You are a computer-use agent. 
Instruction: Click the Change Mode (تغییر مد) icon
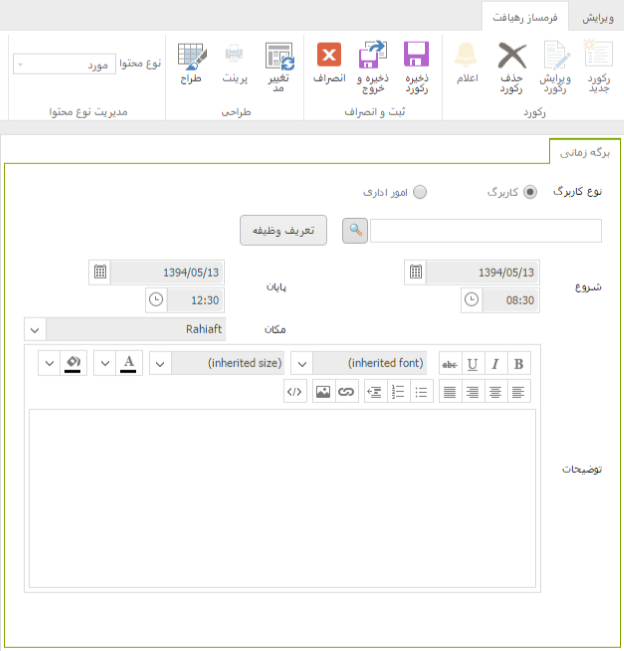point(279,56)
